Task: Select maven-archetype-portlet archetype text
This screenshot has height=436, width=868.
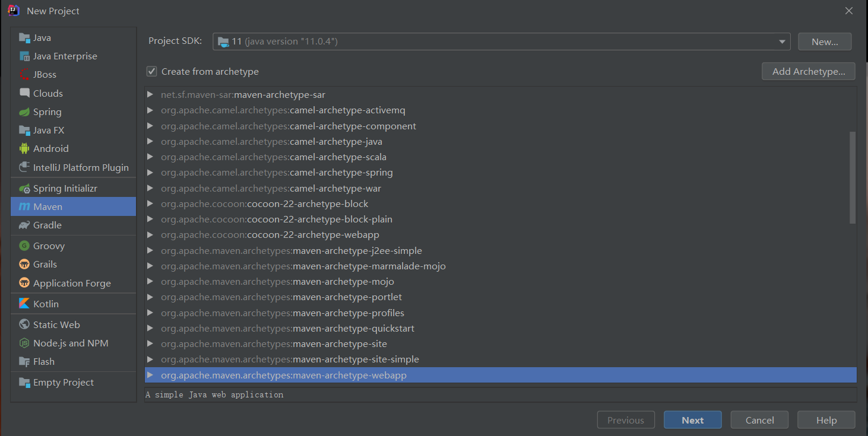Action: click(x=347, y=297)
